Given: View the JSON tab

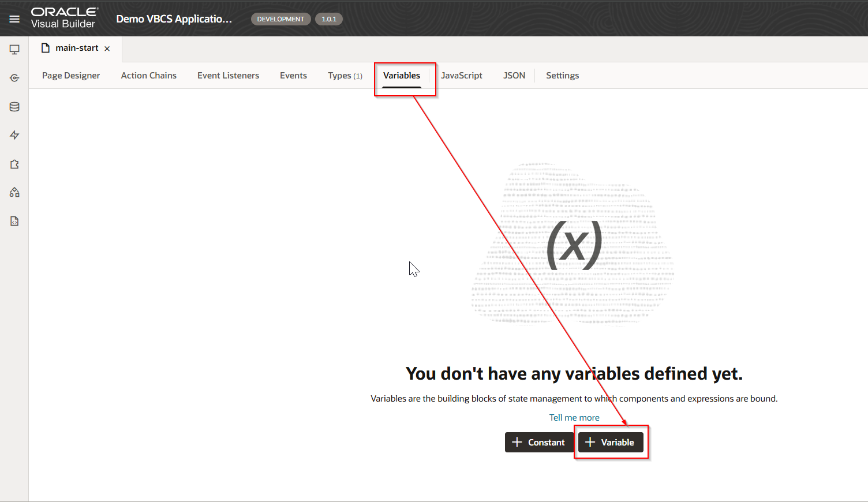Looking at the screenshot, I should (x=514, y=76).
